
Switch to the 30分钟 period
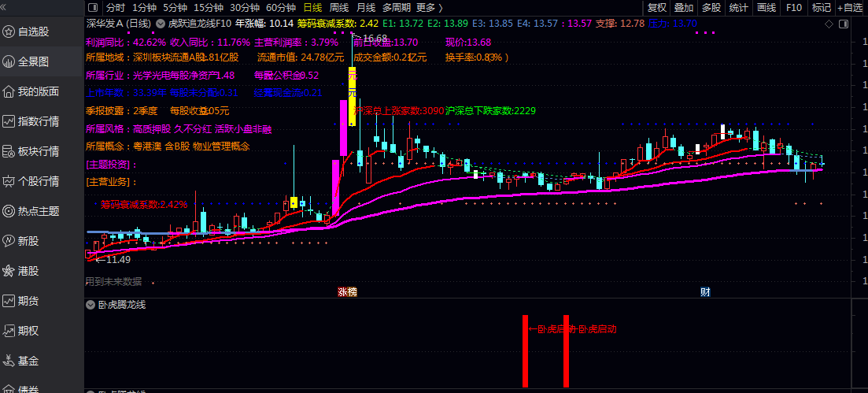[245, 8]
